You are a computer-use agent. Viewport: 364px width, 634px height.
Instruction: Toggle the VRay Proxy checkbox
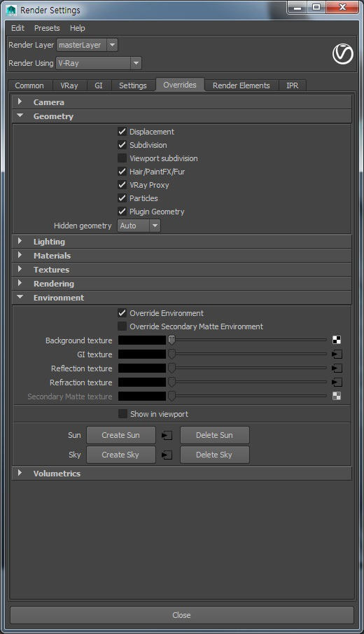coord(122,185)
